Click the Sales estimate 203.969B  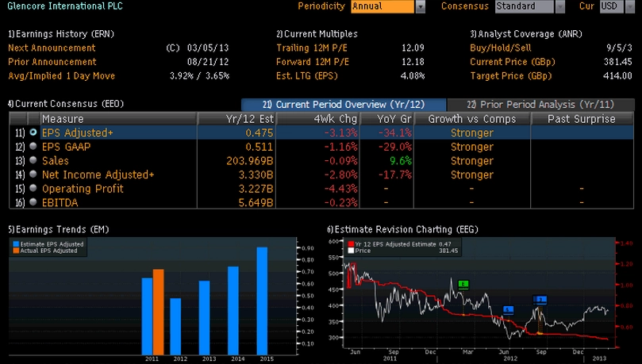[x=249, y=161]
